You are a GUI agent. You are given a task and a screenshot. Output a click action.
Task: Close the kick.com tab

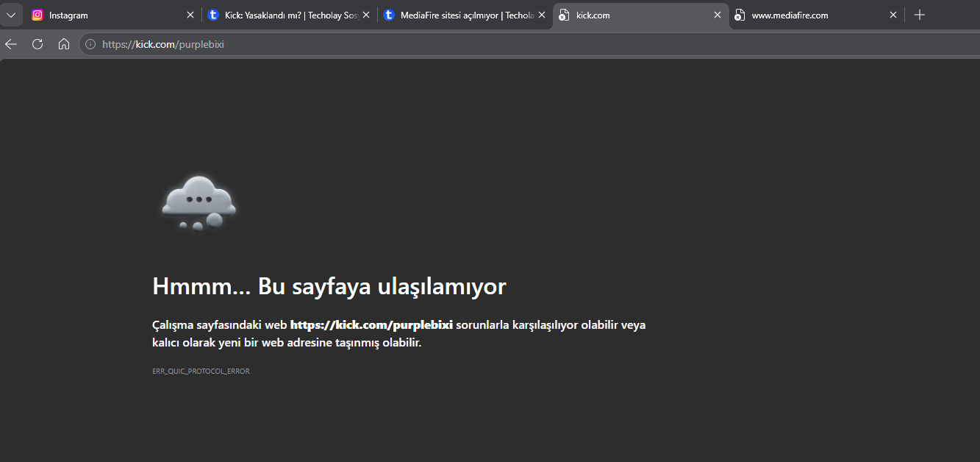point(718,15)
